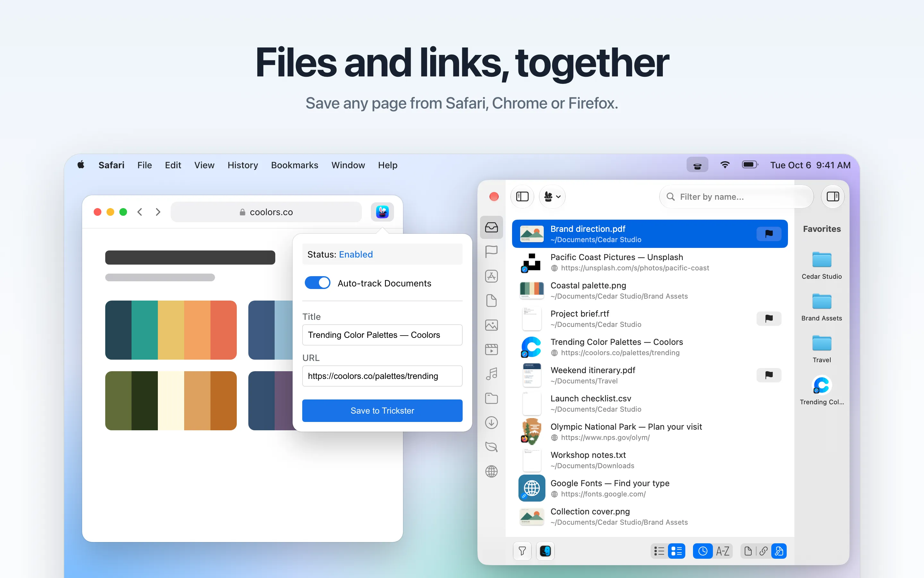Open the File menu

(145, 165)
